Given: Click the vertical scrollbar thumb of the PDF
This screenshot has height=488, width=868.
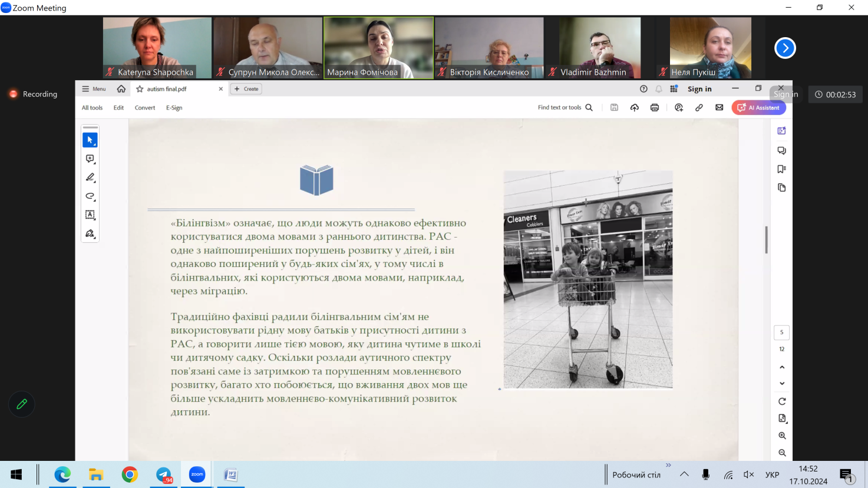Looking at the screenshot, I should 766,240.
